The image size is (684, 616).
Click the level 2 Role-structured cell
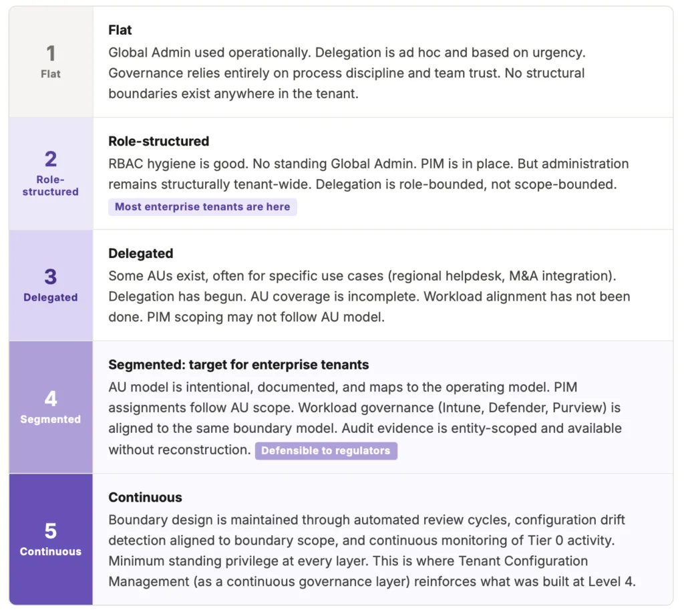[51, 174]
